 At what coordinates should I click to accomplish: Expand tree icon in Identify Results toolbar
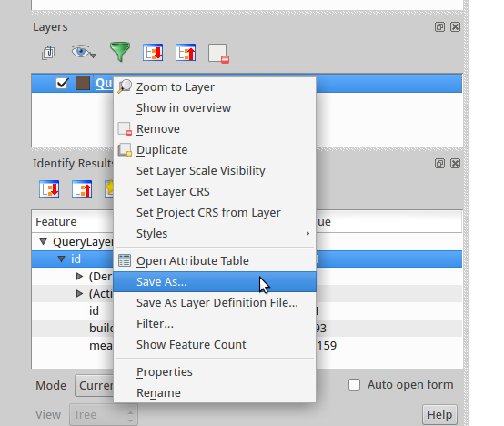(49, 189)
